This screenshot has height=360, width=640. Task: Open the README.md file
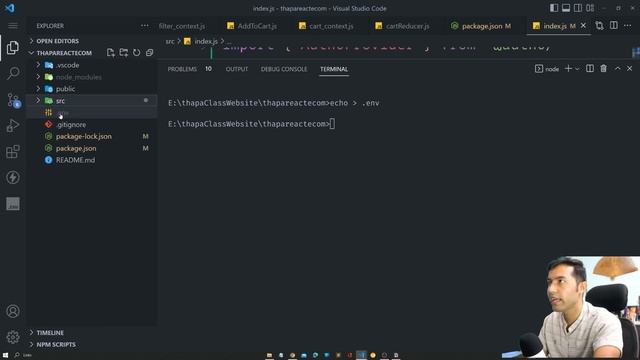(75, 160)
